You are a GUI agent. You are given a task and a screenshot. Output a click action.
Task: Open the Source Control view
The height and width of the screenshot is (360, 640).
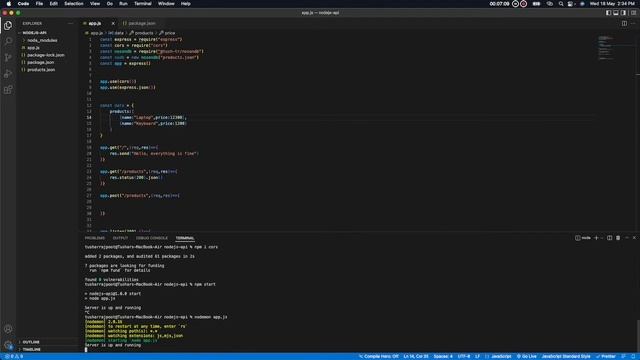tap(8, 58)
